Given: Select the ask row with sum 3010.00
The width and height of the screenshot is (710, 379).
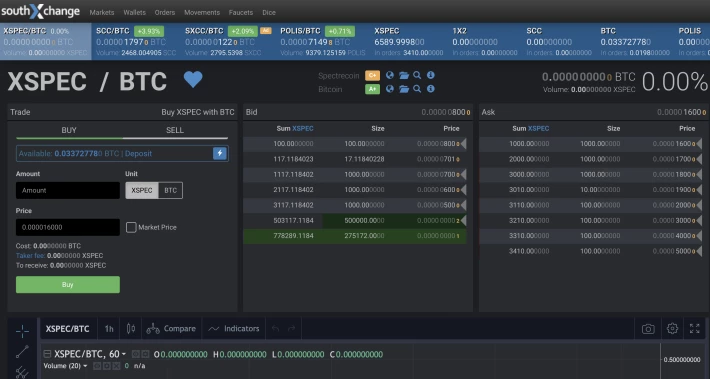Looking at the screenshot, I should click(591, 190).
